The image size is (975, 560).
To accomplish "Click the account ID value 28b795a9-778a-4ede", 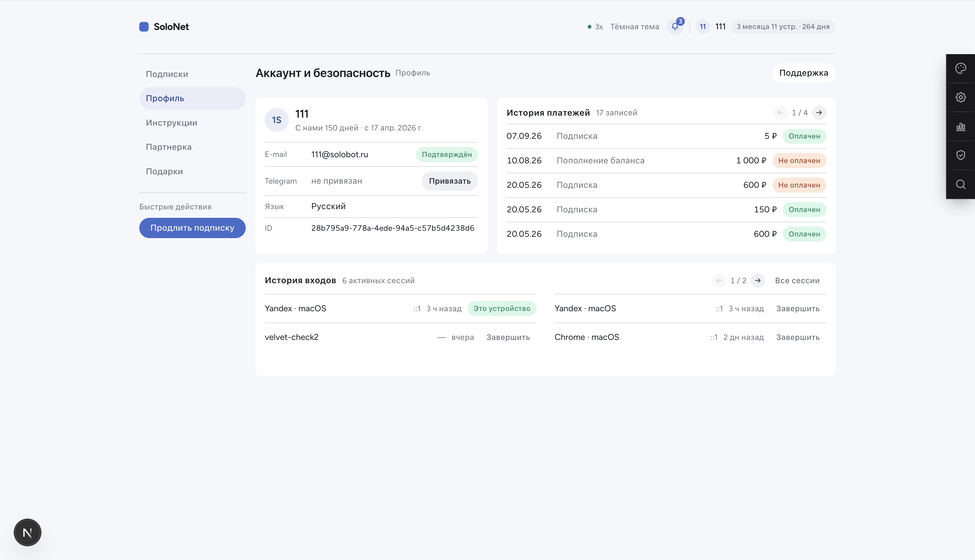I will [392, 228].
